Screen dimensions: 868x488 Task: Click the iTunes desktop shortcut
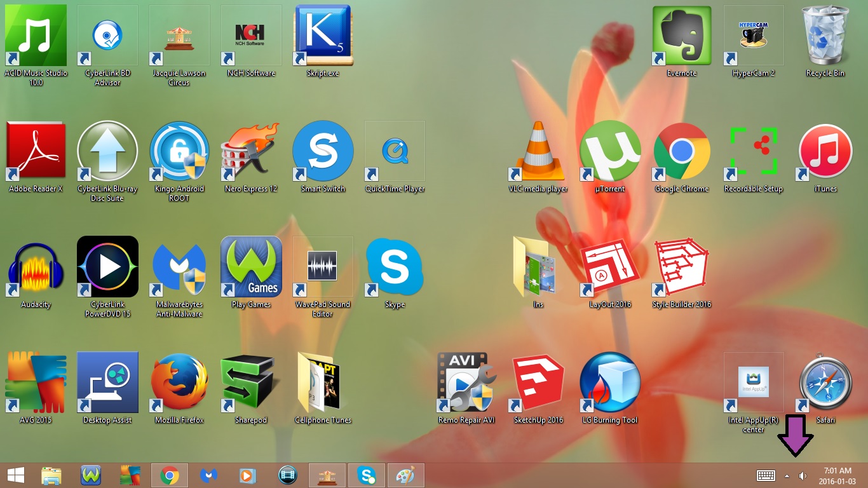(x=825, y=151)
